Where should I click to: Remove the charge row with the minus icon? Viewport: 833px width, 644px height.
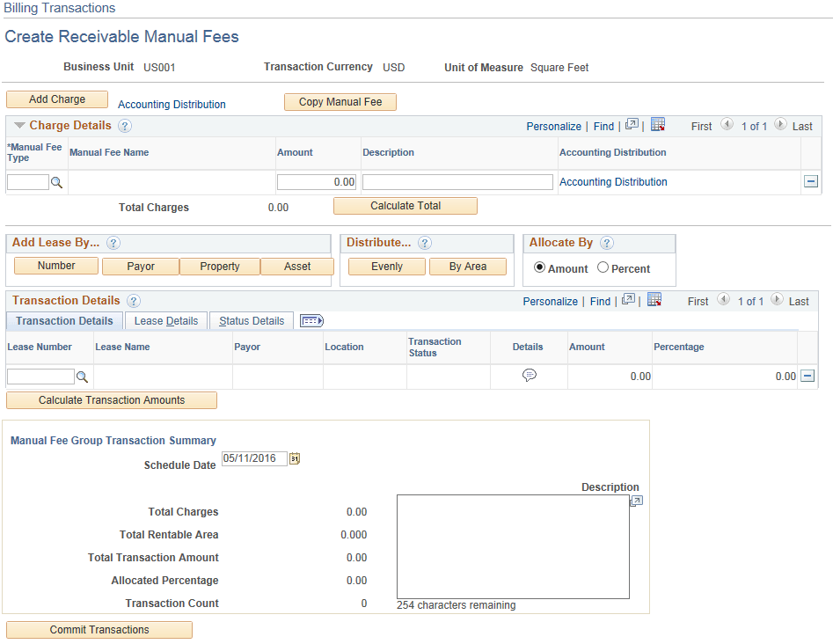(x=810, y=182)
